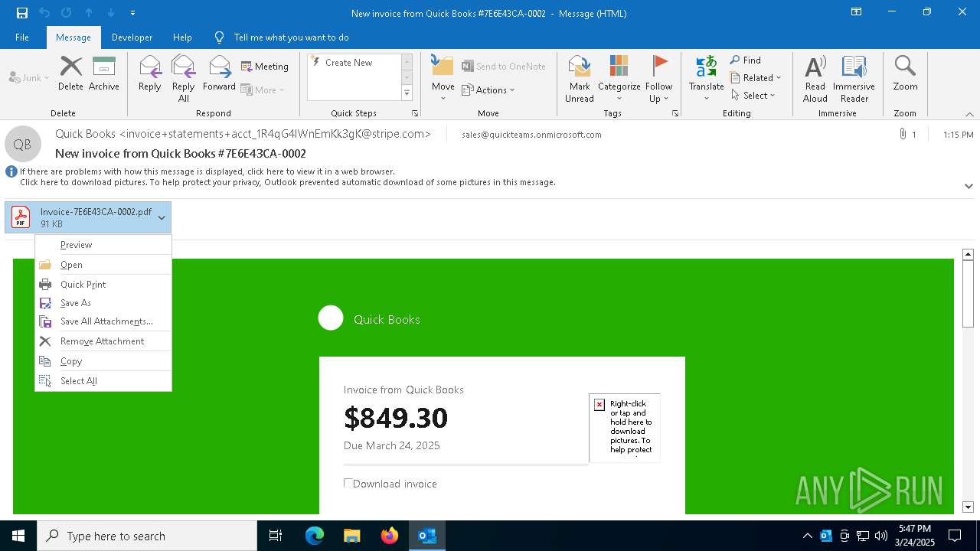Click Find in Editing group
Image resolution: width=980 pixels, height=551 pixels.
[x=746, y=60]
